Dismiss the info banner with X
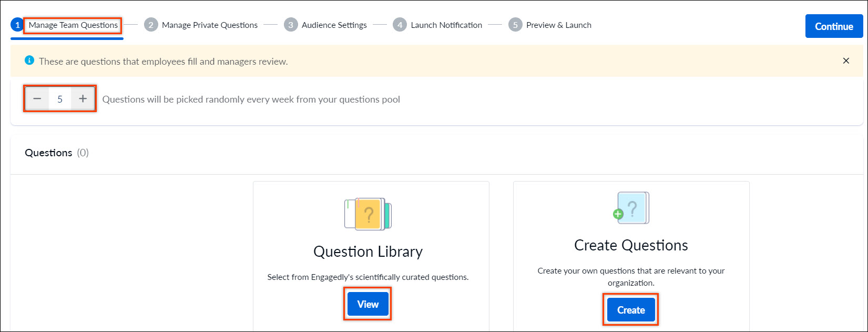This screenshot has width=868, height=332. point(846,61)
